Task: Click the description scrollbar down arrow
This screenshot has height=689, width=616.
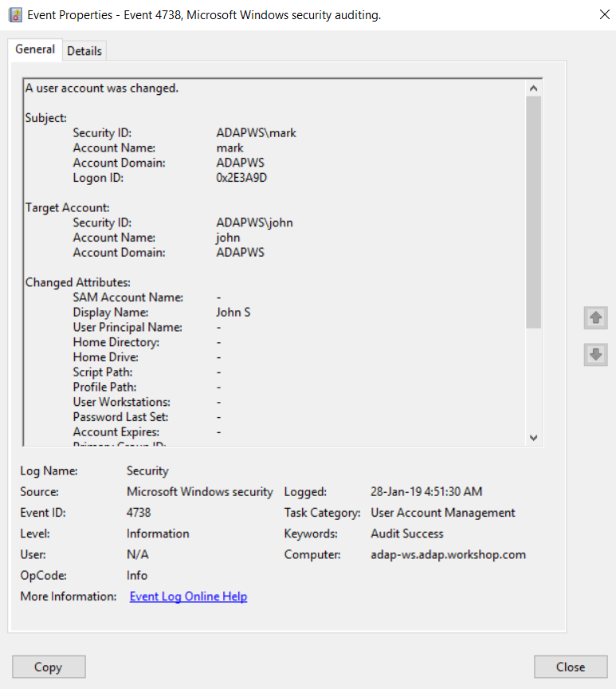Action: [x=533, y=438]
